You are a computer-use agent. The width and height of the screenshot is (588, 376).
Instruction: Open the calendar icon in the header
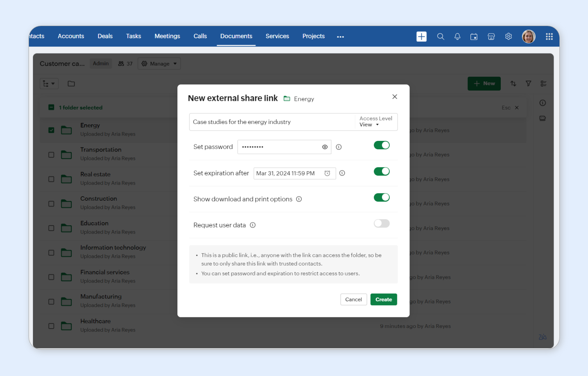pos(474,37)
